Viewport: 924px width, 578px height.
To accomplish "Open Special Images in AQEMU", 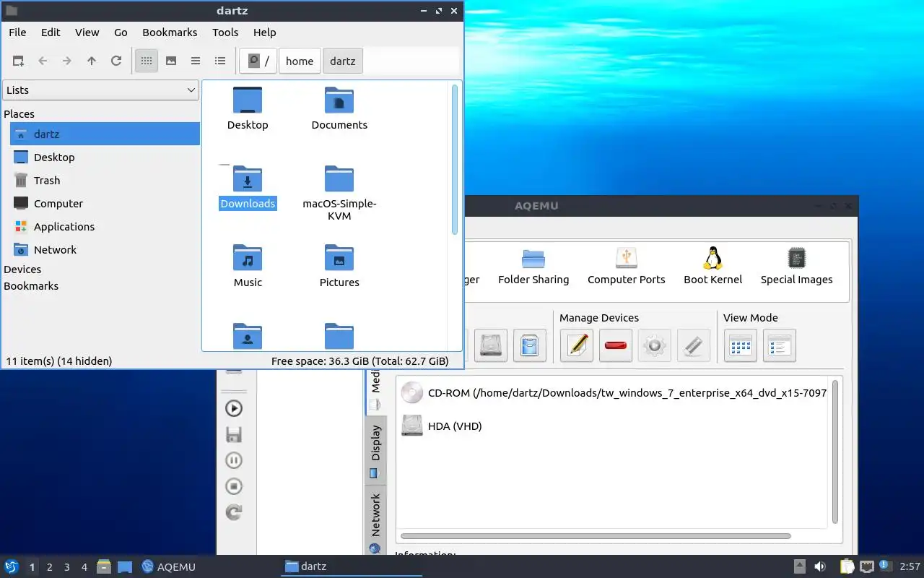I will [x=796, y=266].
